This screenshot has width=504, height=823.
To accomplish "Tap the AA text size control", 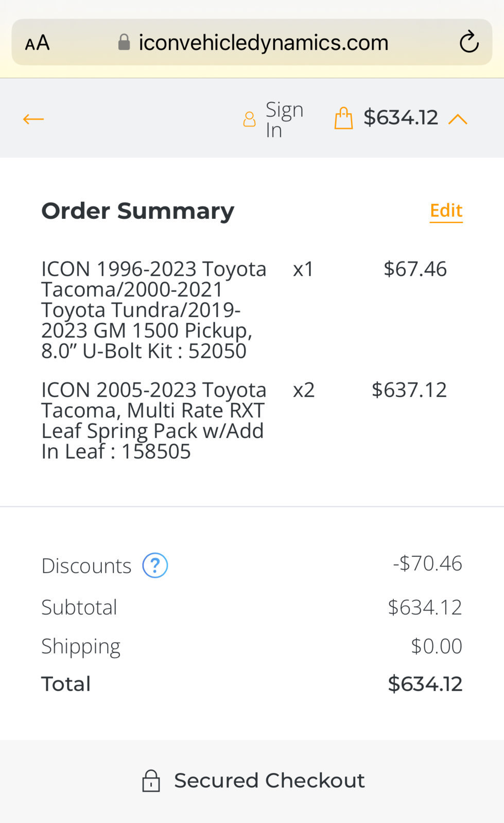I will pyautogui.click(x=38, y=43).
